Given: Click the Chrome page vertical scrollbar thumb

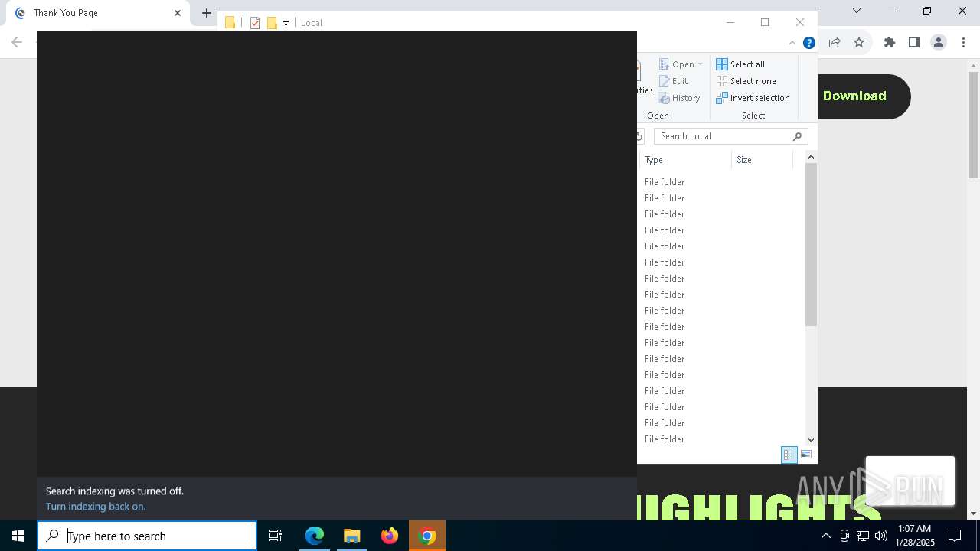Looking at the screenshot, I should pos(973,126).
